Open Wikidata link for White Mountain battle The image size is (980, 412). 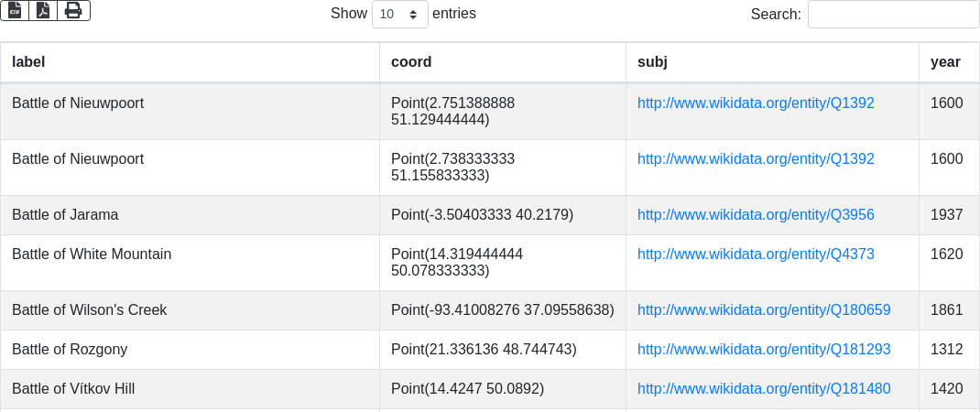click(756, 255)
